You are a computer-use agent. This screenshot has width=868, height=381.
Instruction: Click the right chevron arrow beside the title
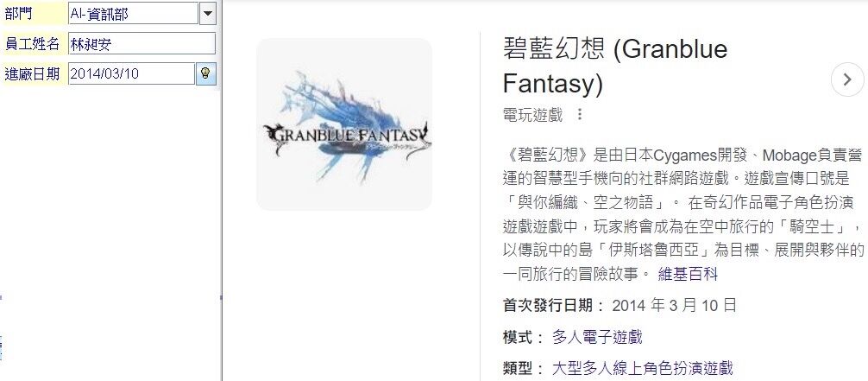847,79
